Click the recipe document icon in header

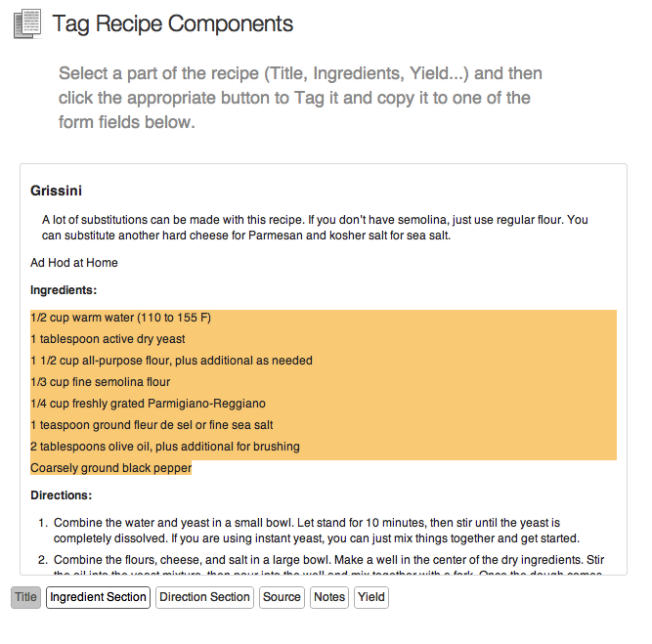(x=27, y=23)
